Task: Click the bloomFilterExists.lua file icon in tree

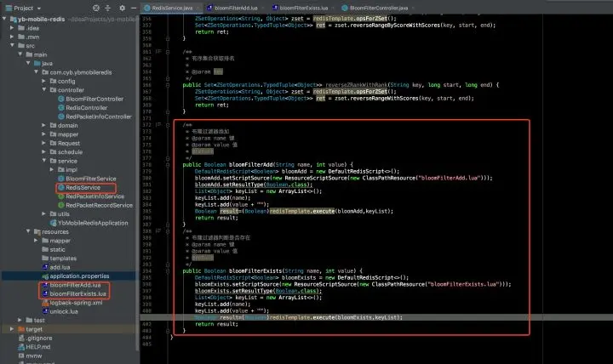Action: [45, 293]
